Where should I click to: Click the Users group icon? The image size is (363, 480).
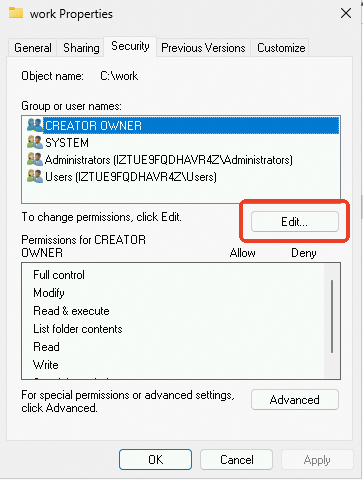click(35, 176)
